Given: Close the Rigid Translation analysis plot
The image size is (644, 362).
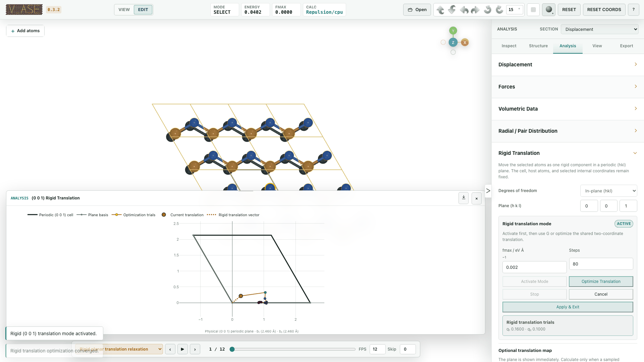Looking at the screenshot, I should point(477,198).
